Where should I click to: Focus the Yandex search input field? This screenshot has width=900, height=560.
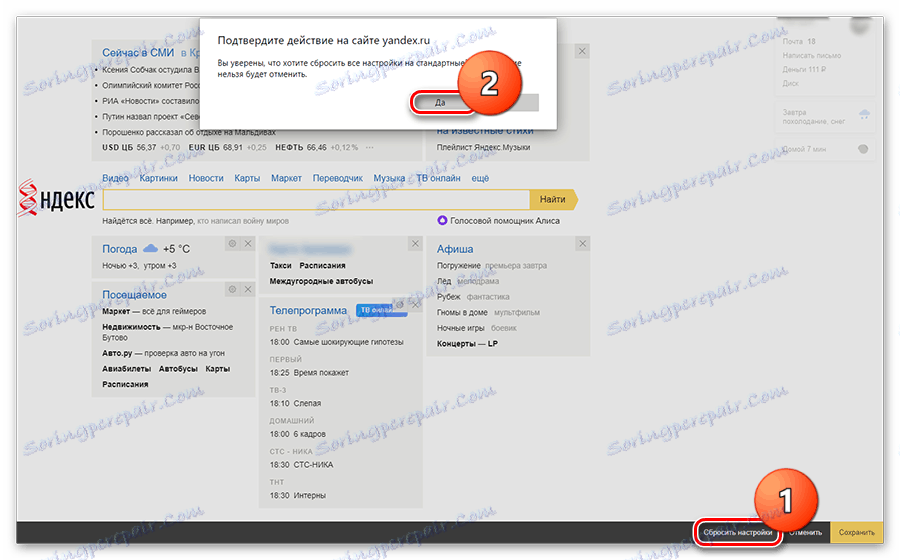pyautogui.click(x=316, y=199)
